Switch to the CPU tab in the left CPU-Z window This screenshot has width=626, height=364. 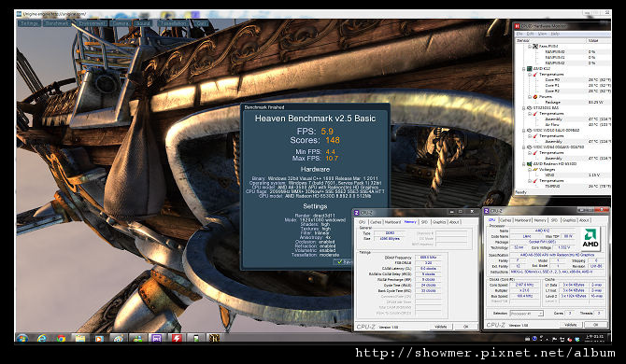click(x=363, y=222)
